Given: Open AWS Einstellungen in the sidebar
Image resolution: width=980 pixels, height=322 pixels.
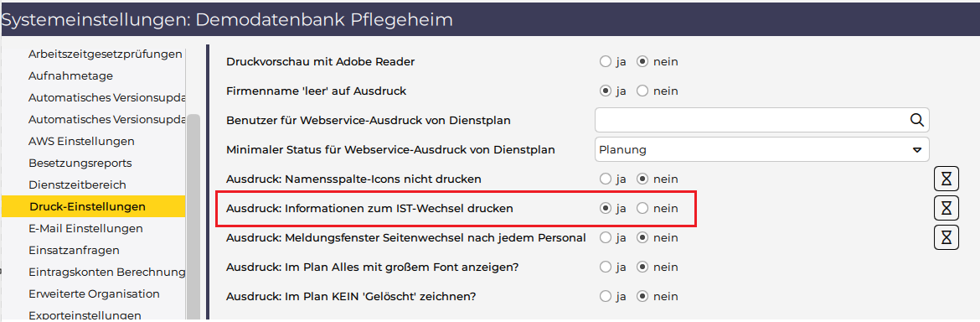Looking at the screenshot, I should 81,142.
